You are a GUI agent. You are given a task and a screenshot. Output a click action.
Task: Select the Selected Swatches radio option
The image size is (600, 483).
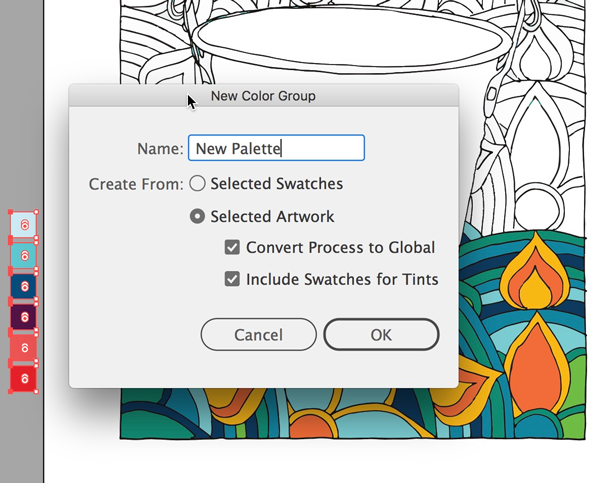(x=197, y=183)
